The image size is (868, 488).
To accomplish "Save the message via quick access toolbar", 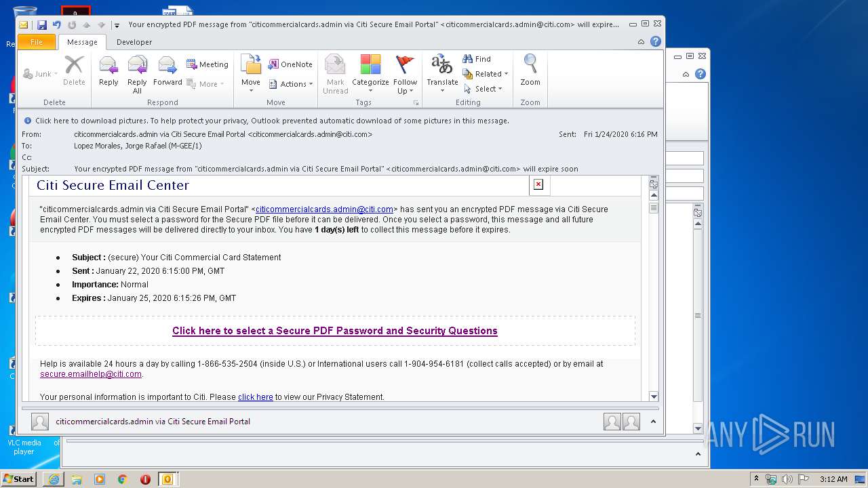I will pos(41,25).
